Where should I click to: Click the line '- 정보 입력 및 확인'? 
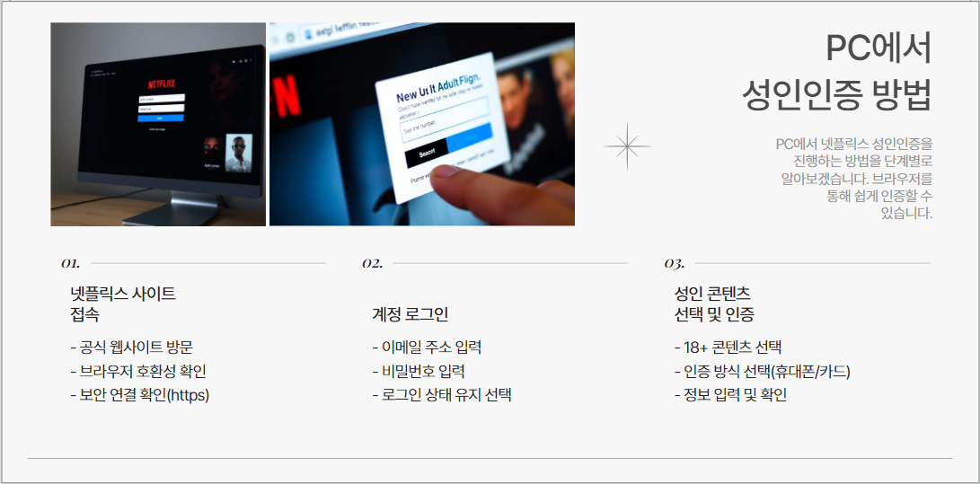[730, 396]
